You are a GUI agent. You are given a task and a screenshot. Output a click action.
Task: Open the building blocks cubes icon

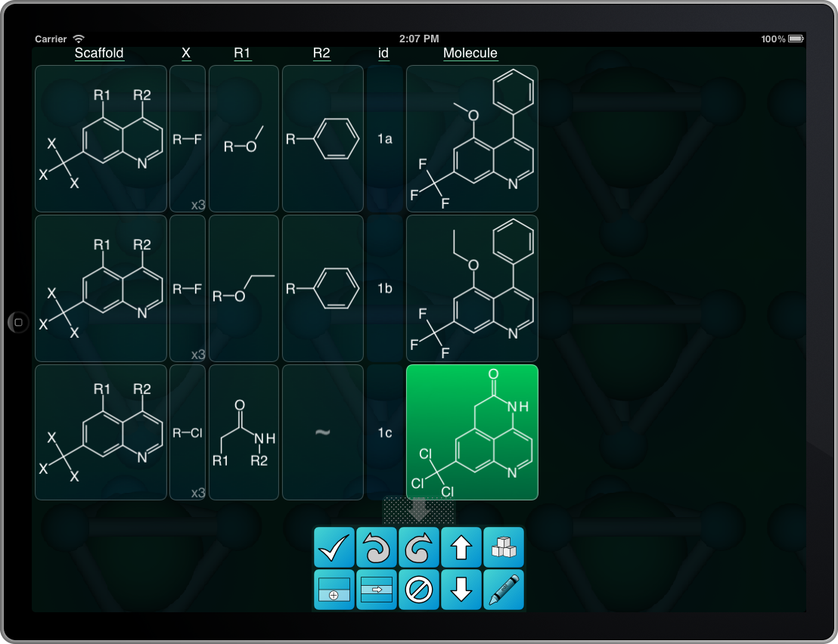503,547
